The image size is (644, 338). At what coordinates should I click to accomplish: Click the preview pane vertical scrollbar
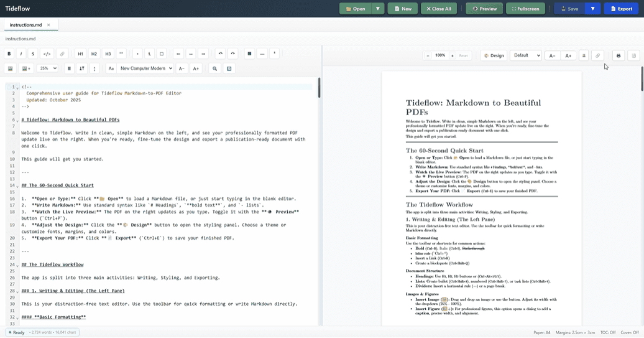642,78
